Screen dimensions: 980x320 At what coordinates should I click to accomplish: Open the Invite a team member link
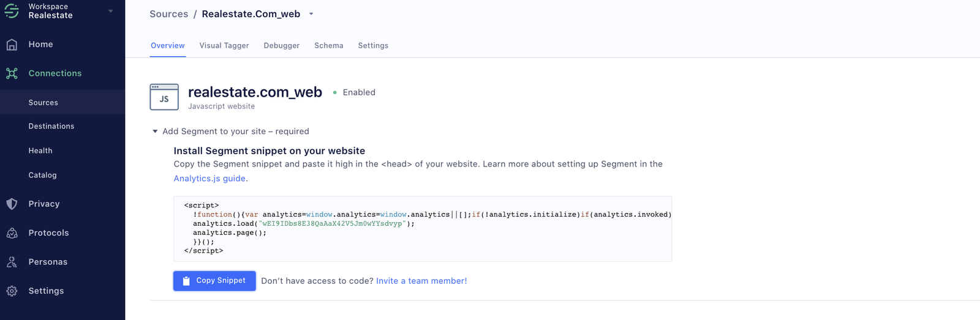[421, 281]
